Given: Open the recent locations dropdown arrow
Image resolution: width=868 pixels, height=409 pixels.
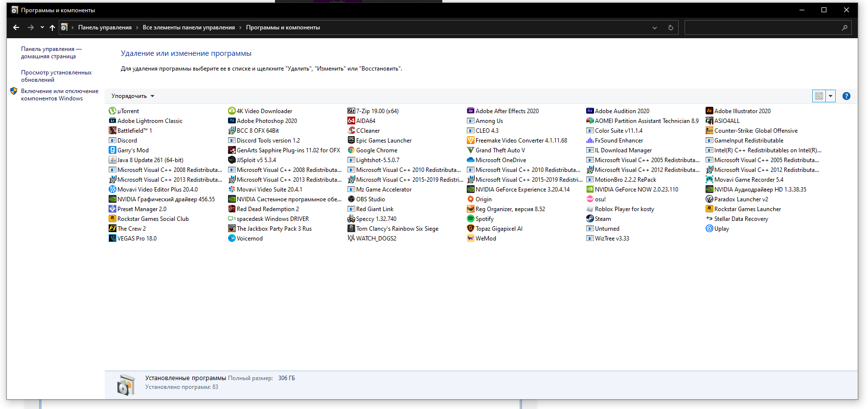Looking at the screenshot, I should tap(42, 27).
